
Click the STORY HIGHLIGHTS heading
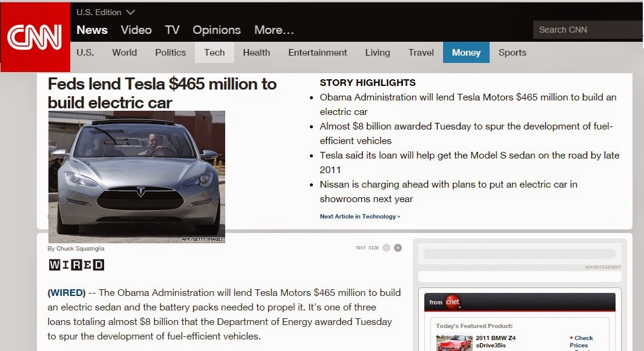pyautogui.click(x=367, y=82)
